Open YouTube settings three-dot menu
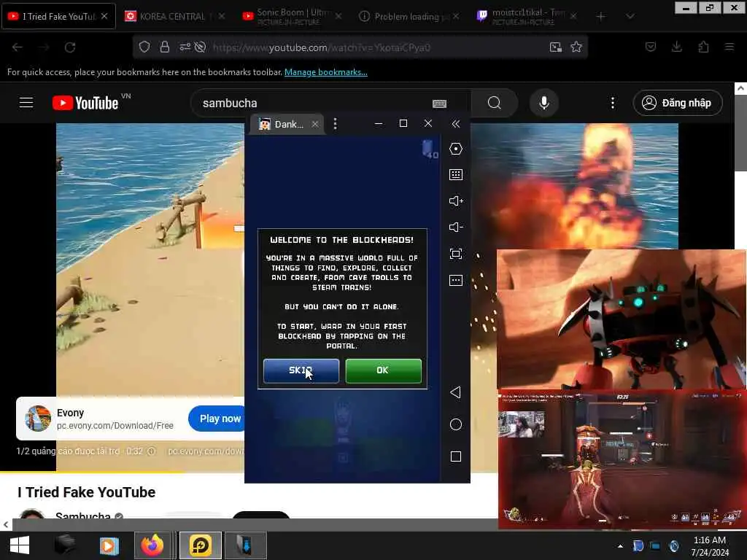 tap(613, 103)
